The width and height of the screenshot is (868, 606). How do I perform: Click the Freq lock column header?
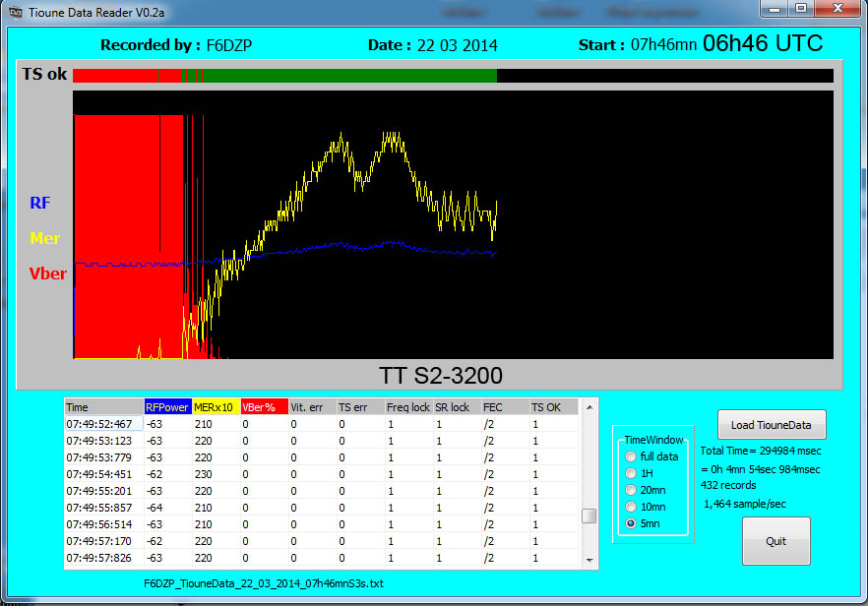[x=408, y=406]
